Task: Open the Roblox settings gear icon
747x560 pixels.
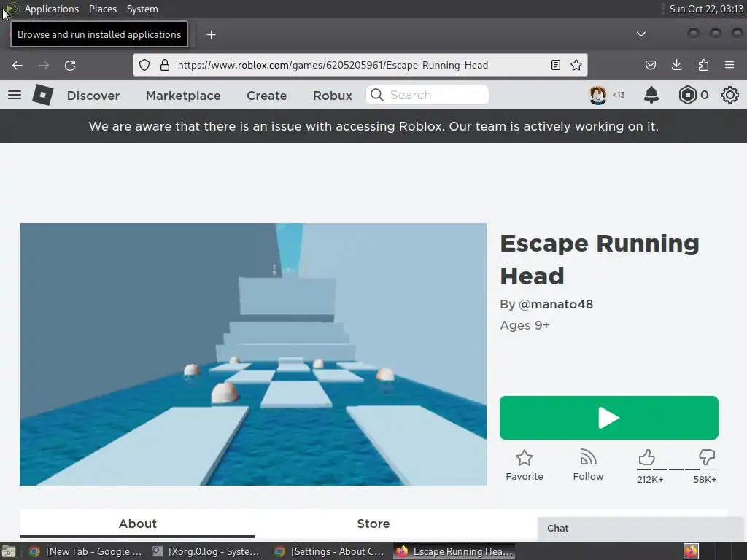Action: [729, 95]
